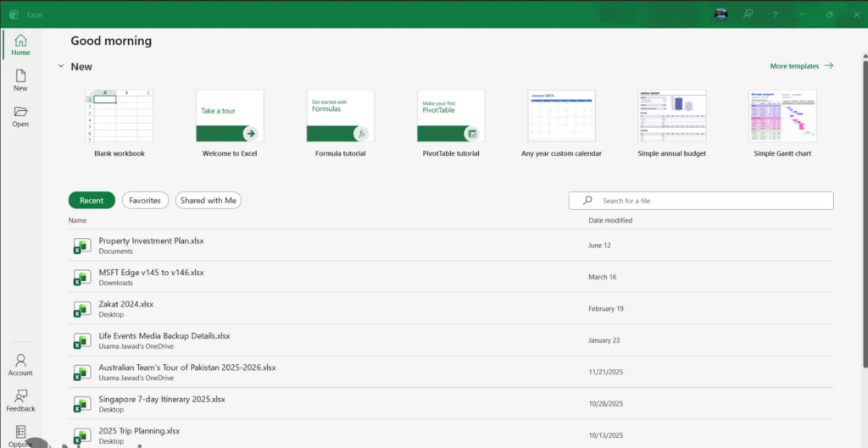Click Excel file icon for Zakat 2024

82,308
